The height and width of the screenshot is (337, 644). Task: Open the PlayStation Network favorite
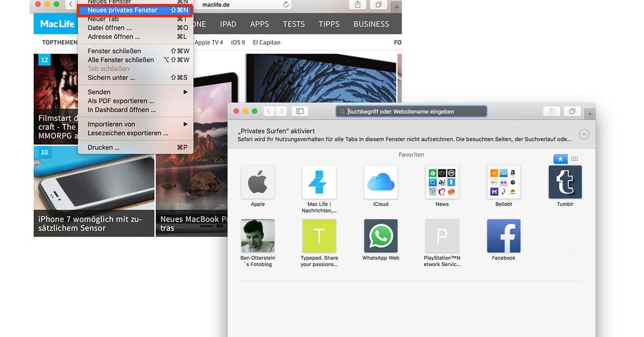pyautogui.click(x=442, y=236)
